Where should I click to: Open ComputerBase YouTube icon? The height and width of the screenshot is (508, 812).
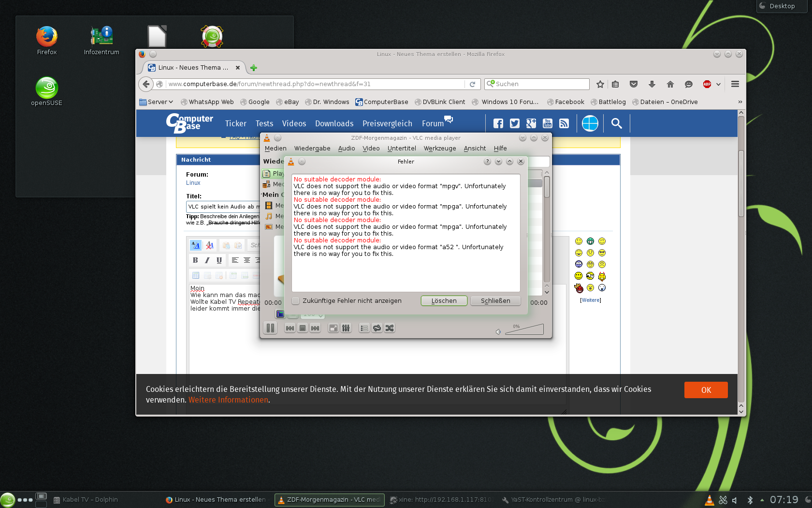click(x=548, y=123)
